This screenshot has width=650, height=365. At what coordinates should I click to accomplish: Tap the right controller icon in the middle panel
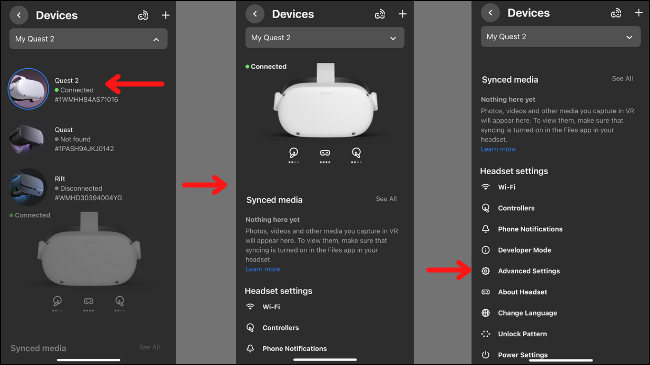[356, 154]
